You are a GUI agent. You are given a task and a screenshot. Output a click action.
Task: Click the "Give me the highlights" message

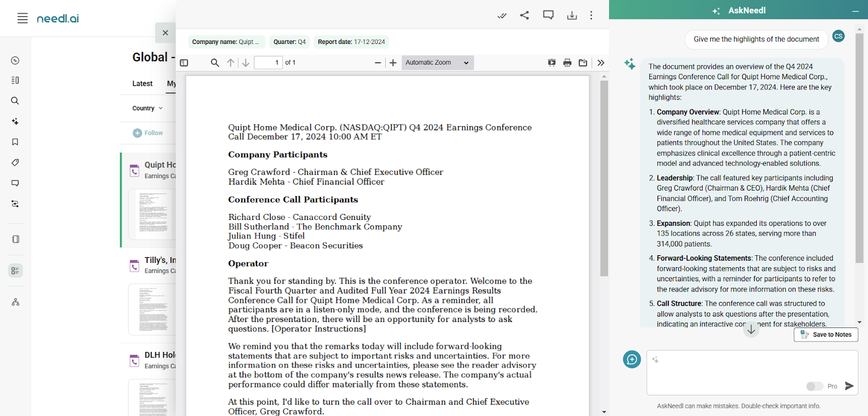click(x=756, y=39)
